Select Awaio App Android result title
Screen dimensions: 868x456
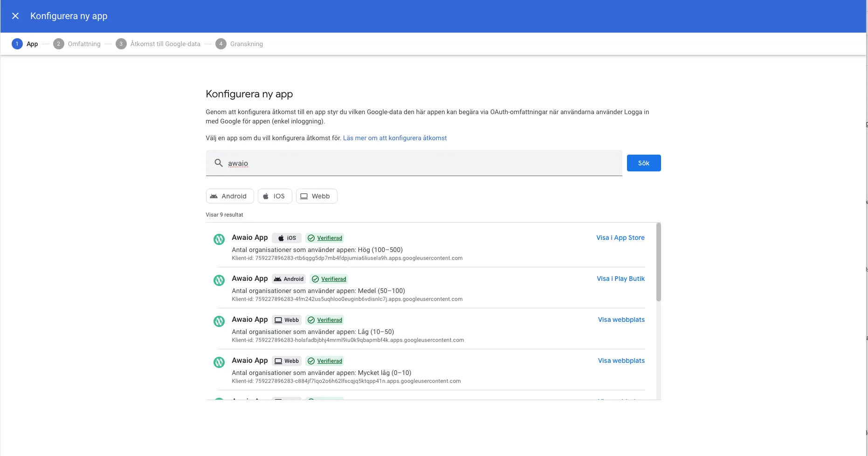pyautogui.click(x=250, y=279)
